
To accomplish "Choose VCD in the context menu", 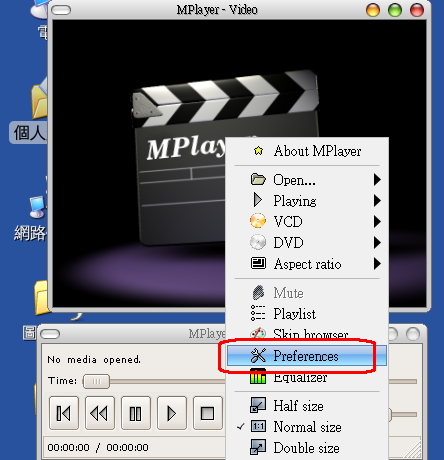I will 307,222.
